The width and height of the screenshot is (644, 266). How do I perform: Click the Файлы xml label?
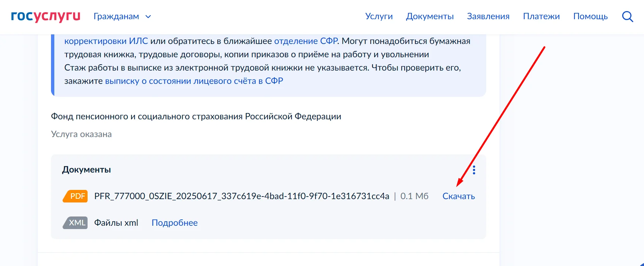[116, 223]
